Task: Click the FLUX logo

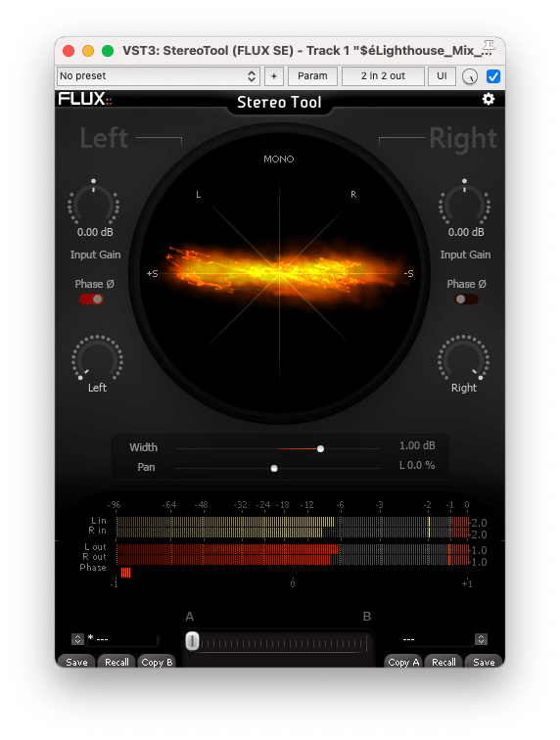Action: click(x=85, y=99)
